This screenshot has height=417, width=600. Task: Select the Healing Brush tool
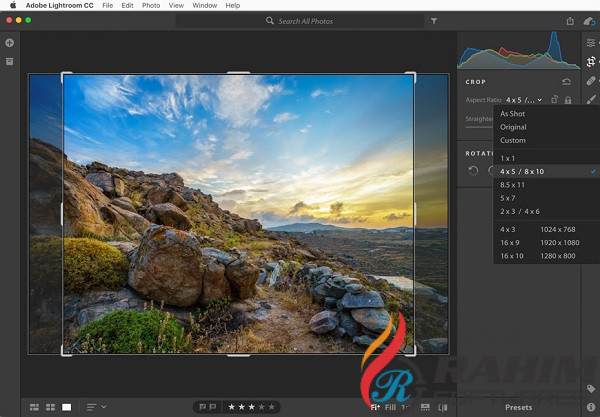click(591, 82)
